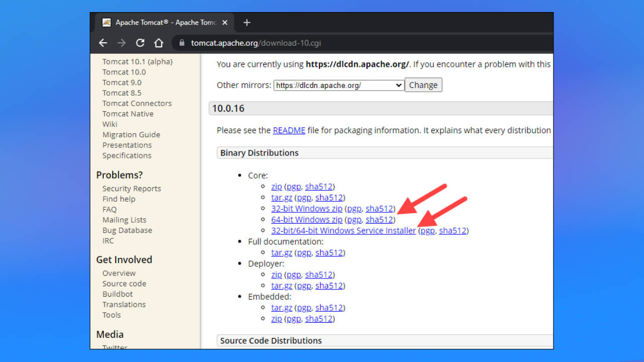Open pgp link for 32-bit Windows zip
Viewport: 644px width, 362px height.
point(354,209)
